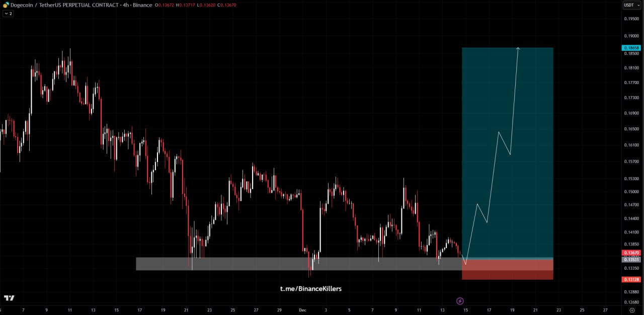Click the circular event marker below the chart
The height and width of the screenshot is (315, 644).
click(460, 300)
